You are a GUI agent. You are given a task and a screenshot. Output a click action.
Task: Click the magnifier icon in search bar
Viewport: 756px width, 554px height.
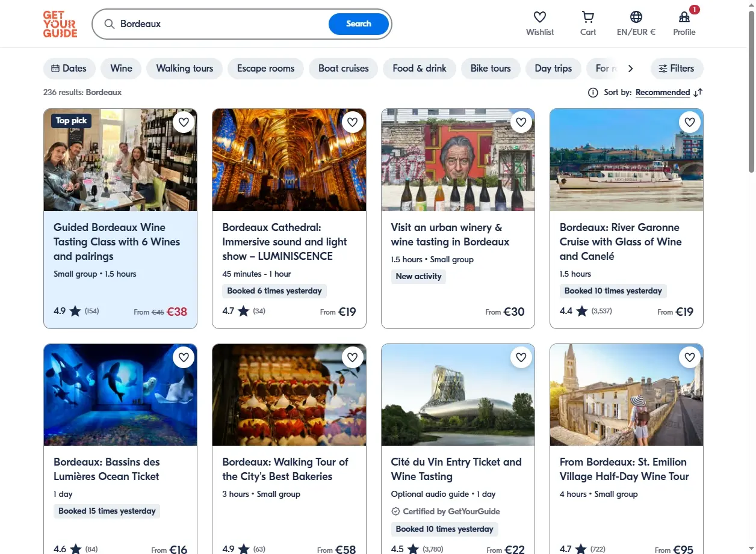pos(110,24)
